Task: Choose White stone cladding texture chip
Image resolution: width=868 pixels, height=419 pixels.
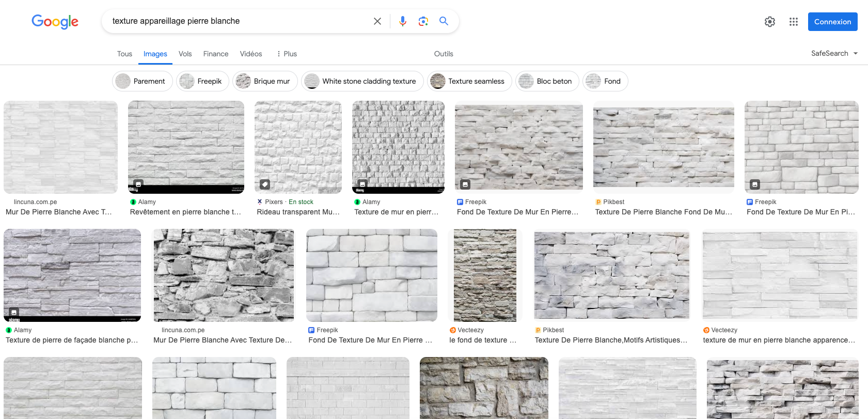Action: (362, 81)
